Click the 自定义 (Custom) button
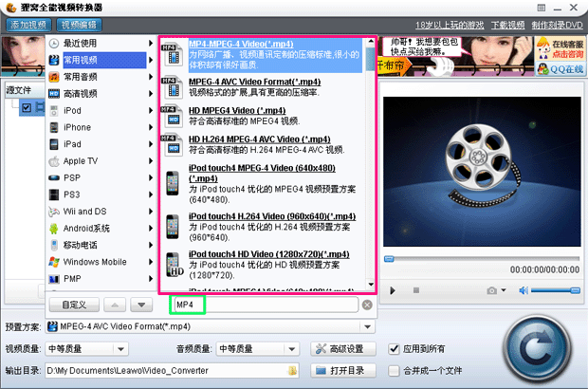 coord(74,305)
